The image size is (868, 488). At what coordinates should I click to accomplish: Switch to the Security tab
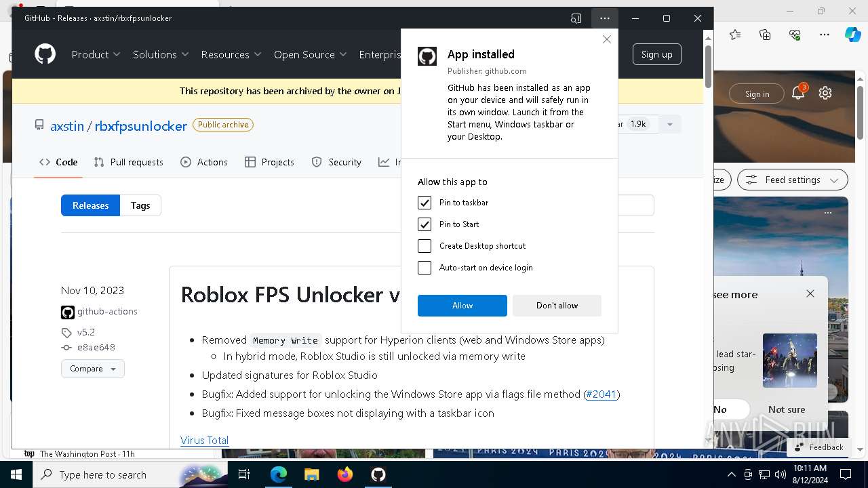click(336, 162)
